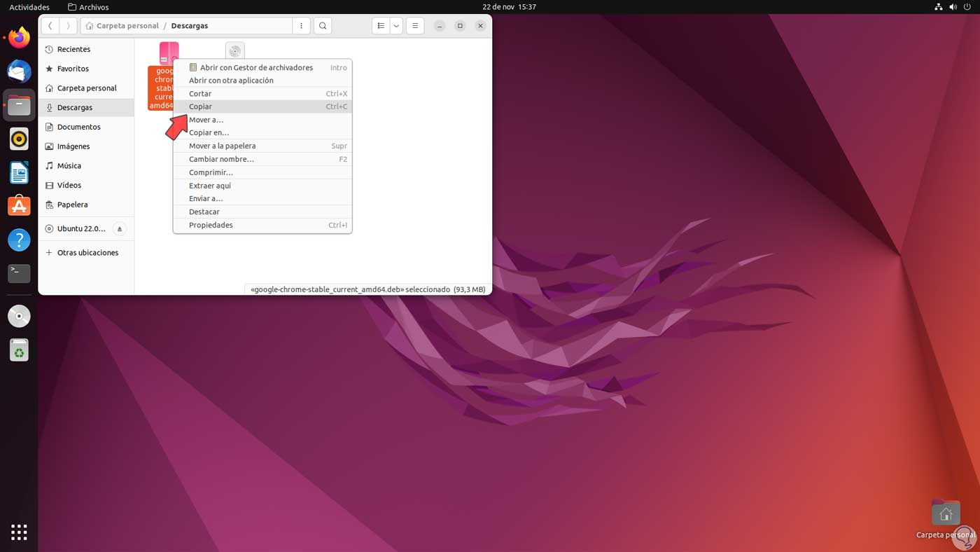Toggle the network status indicator
Screen dimensions: 980x552
pos(938,7)
